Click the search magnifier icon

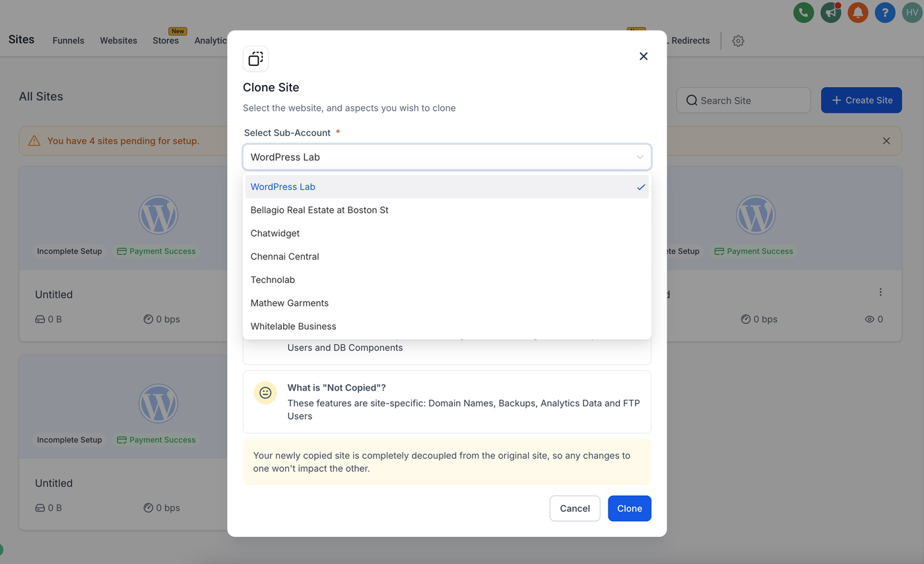pyautogui.click(x=692, y=100)
